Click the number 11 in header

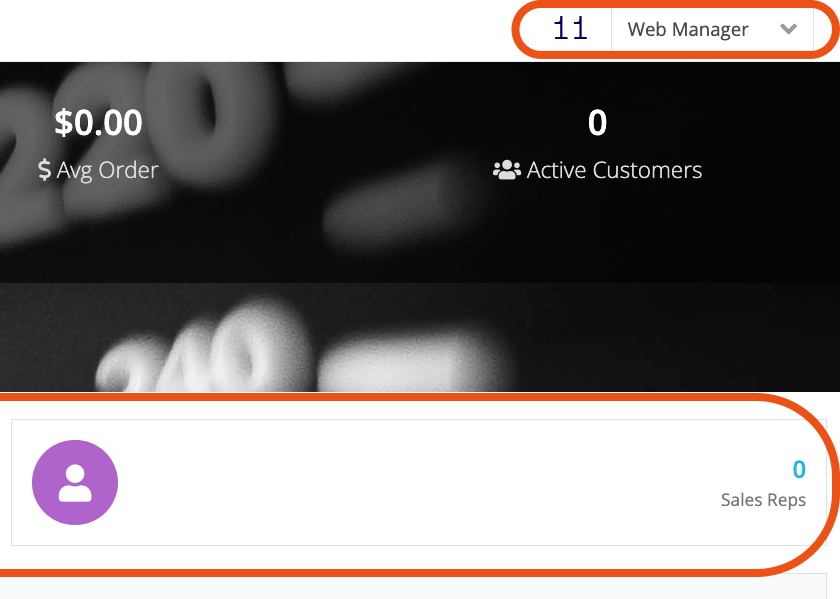pos(570,29)
